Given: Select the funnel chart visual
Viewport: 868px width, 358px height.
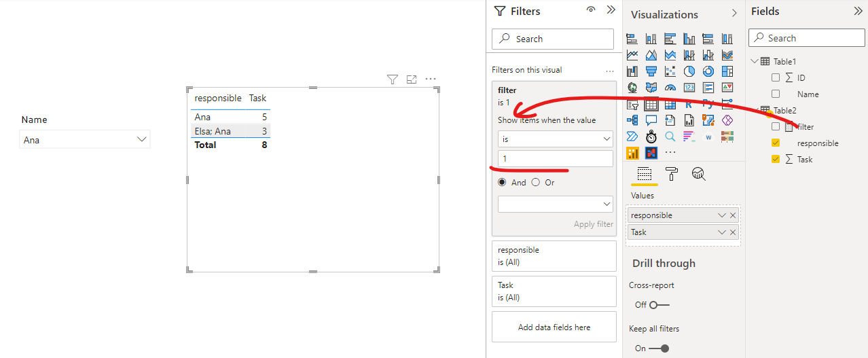Looking at the screenshot, I should pyautogui.click(x=651, y=71).
